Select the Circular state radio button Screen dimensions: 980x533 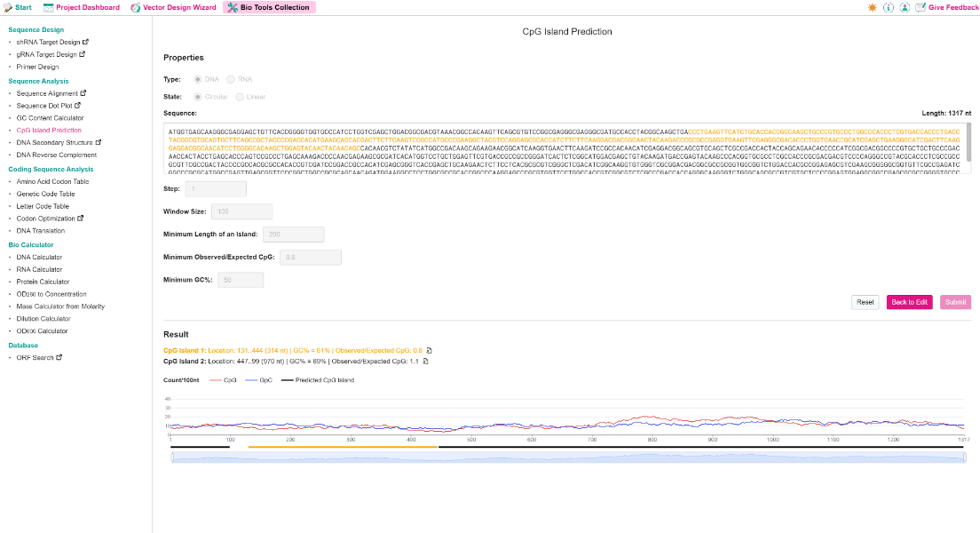(197, 97)
